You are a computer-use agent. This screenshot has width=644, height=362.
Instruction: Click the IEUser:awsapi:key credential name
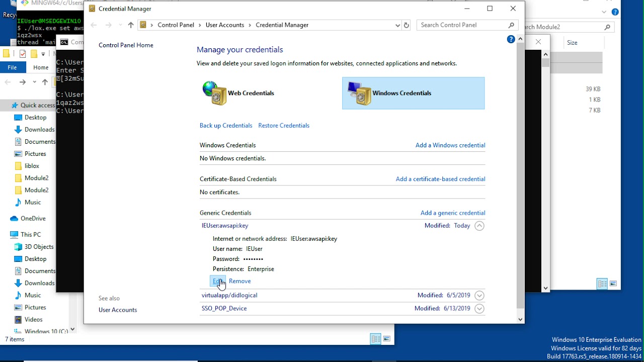(225, 226)
